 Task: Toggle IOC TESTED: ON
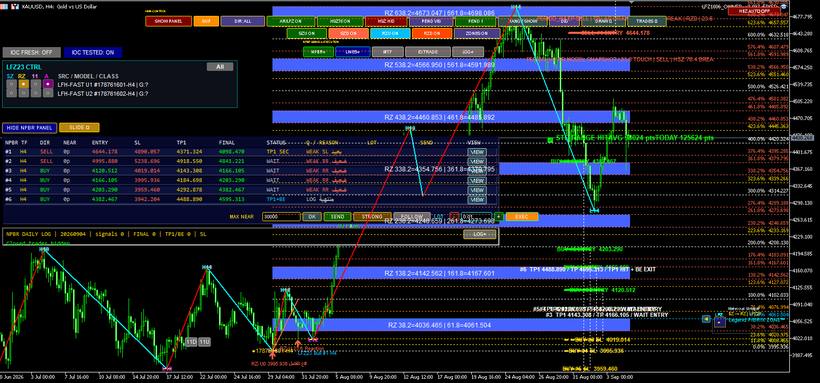coord(93,52)
